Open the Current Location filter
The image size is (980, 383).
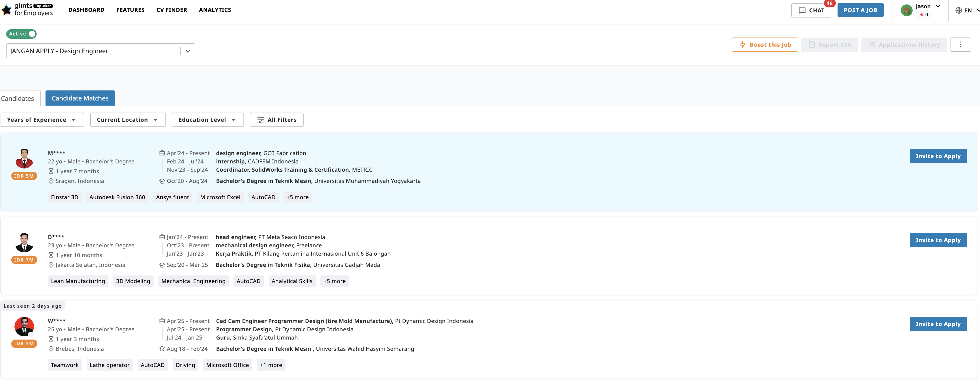point(127,119)
